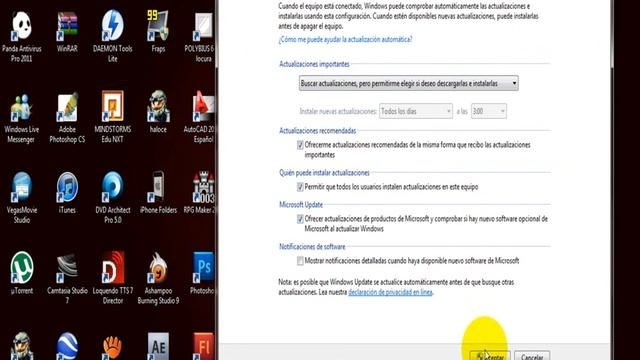The height and width of the screenshot is (360, 640).
Task: Click the Google Earth globe desktop icon
Action: click(x=67, y=346)
